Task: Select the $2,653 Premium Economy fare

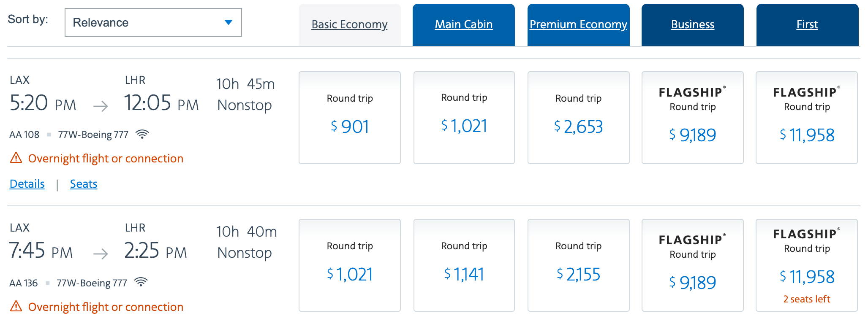Action: pos(578,118)
